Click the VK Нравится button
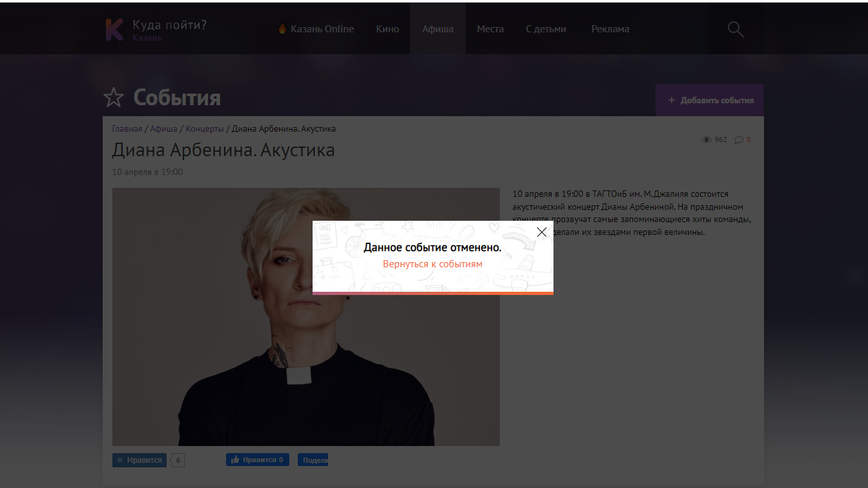Screen dimensions: 868x488 click(x=139, y=460)
